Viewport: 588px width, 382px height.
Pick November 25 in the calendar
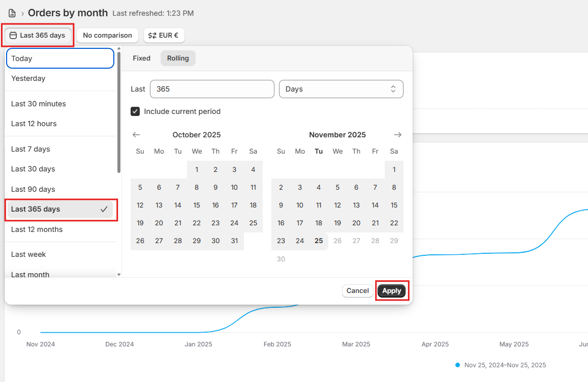click(x=319, y=241)
